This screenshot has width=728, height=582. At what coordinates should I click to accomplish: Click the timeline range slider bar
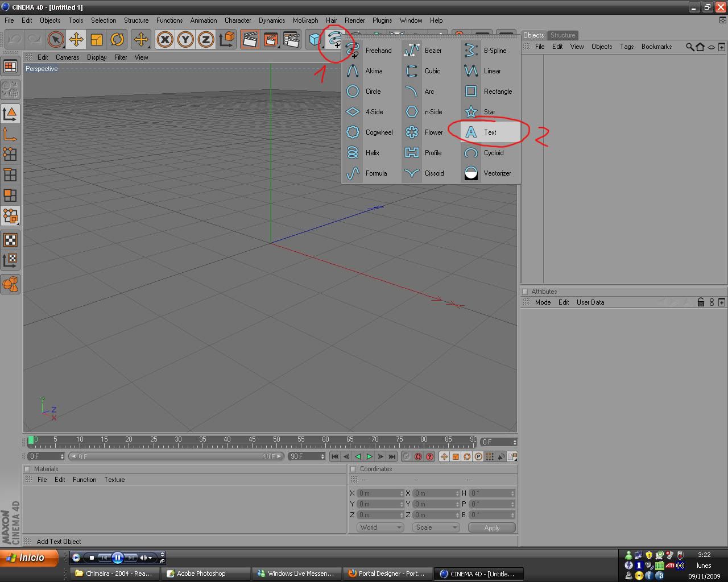(176, 456)
